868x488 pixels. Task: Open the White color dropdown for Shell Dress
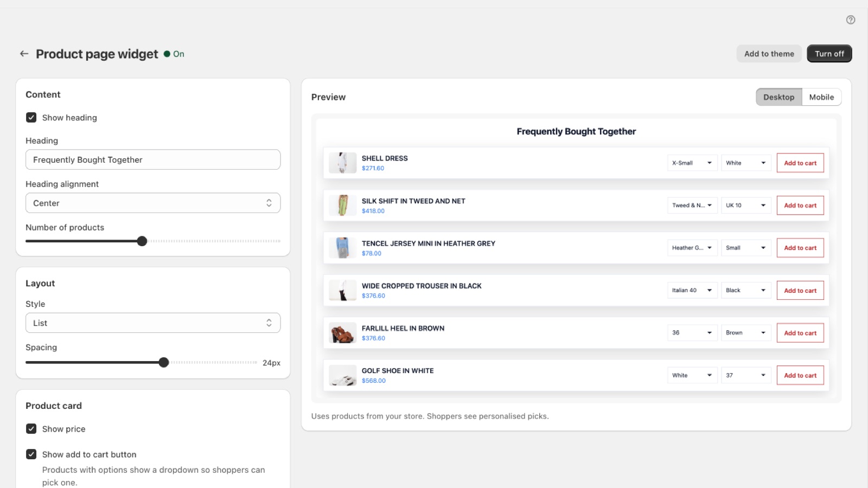(x=746, y=163)
